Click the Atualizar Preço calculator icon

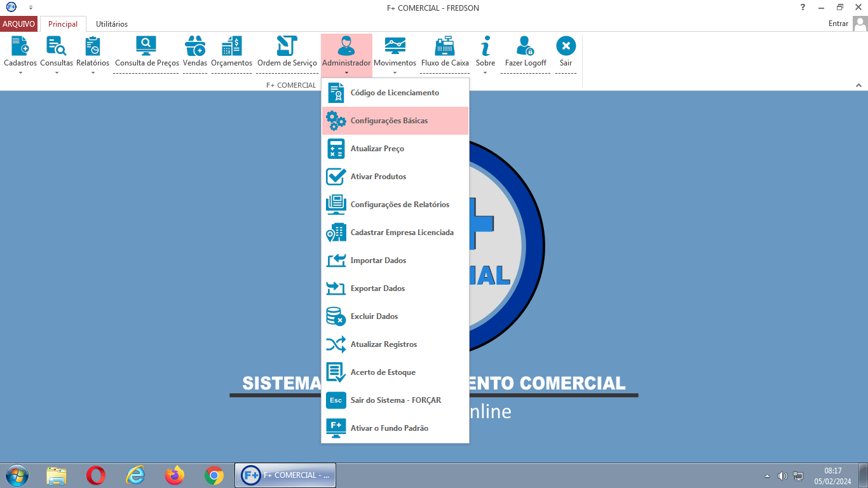click(336, 149)
